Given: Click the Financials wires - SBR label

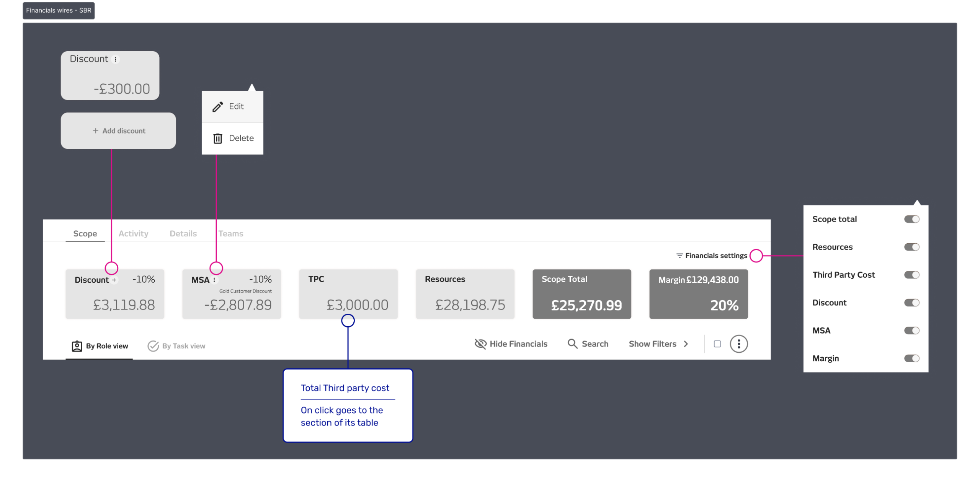Looking at the screenshot, I should 59,10.
